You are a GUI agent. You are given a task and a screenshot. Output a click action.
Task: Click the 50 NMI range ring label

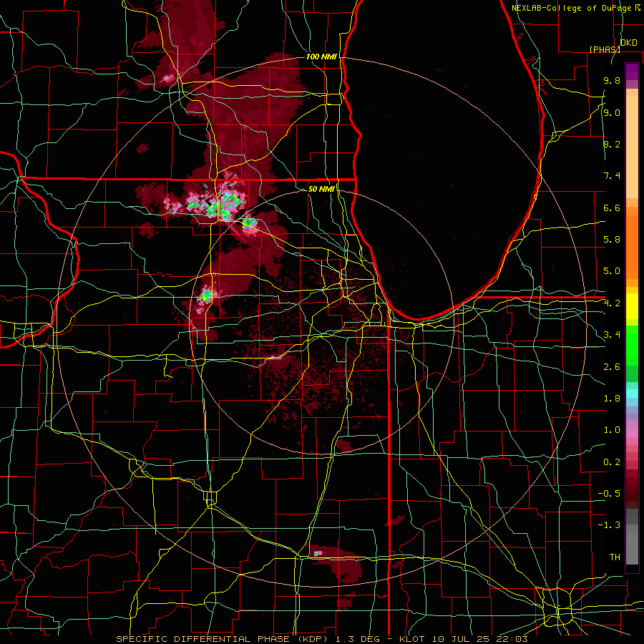321,189
